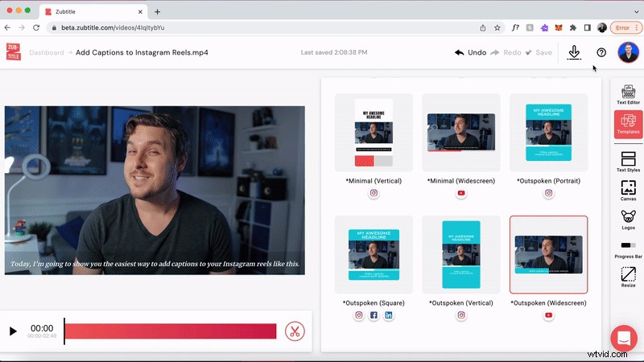
Task: Click YouTube icon under Outspoken (Widescreen)
Action: (549, 315)
